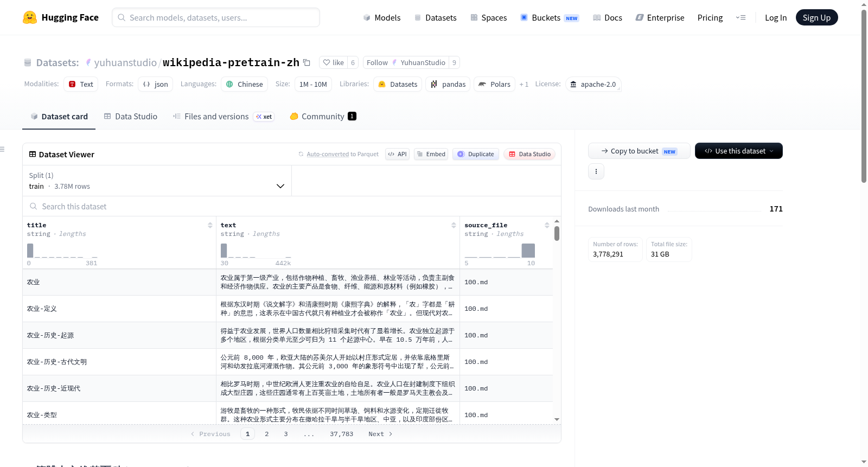Click the title lengths histogram
The height and width of the screenshot is (467, 868).
point(62,251)
